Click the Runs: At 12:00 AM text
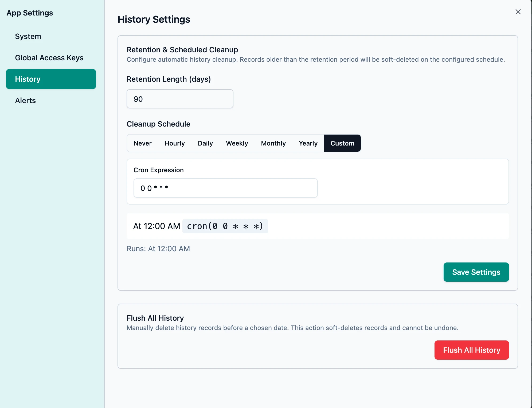Viewport: 532px width, 408px height. [158, 249]
